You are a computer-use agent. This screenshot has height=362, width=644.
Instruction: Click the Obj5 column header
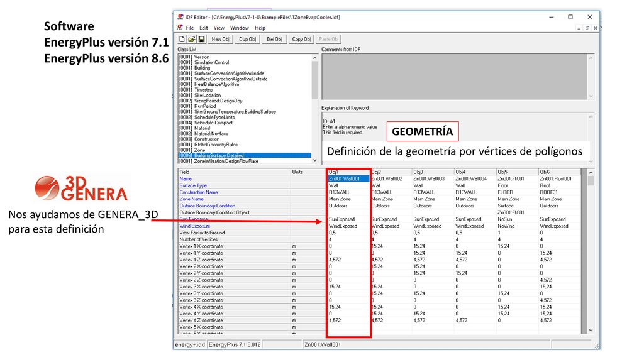pos(518,172)
